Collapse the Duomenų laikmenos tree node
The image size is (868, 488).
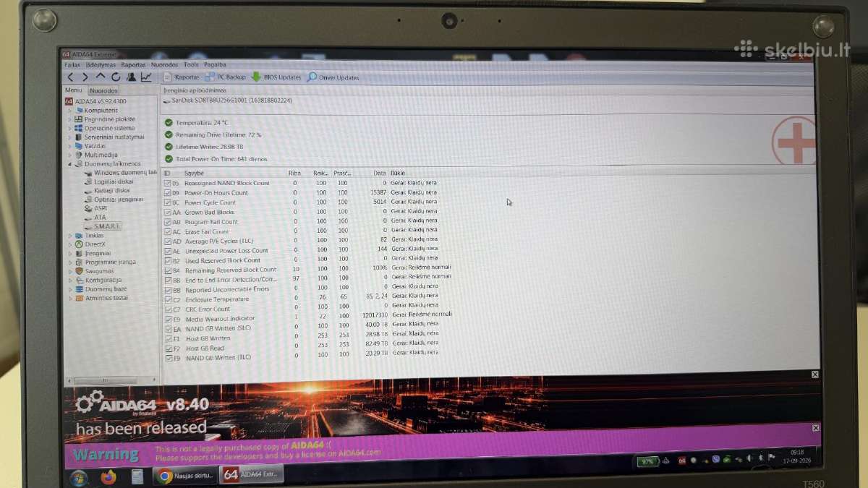click(x=69, y=163)
